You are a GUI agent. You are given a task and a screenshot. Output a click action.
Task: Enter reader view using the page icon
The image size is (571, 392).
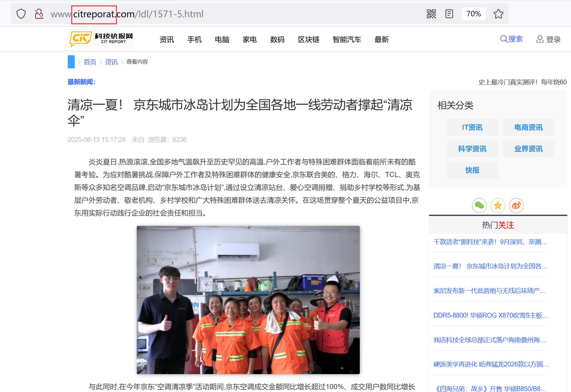(449, 14)
